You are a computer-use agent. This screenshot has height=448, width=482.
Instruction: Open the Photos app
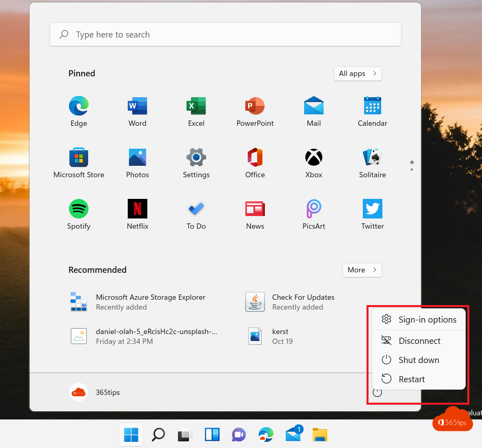click(x=138, y=163)
